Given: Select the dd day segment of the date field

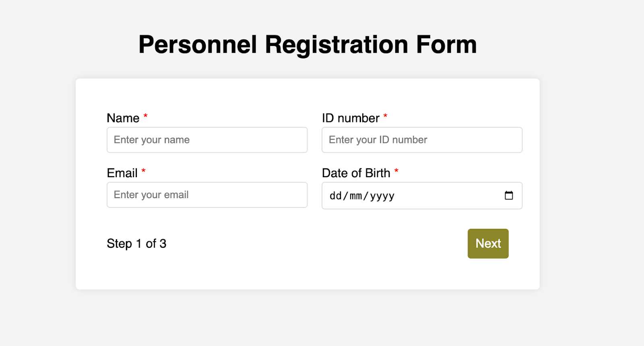Looking at the screenshot, I should pyautogui.click(x=334, y=196).
